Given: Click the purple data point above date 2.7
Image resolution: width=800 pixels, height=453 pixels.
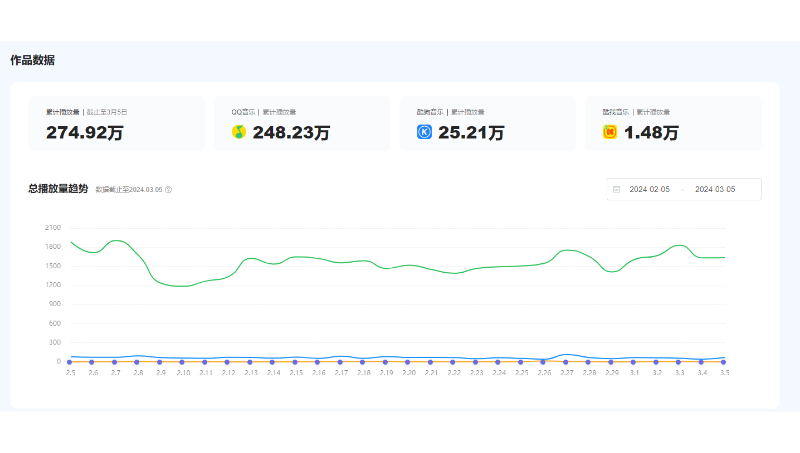Looking at the screenshot, I should pyautogui.click(x=115, y=362).
